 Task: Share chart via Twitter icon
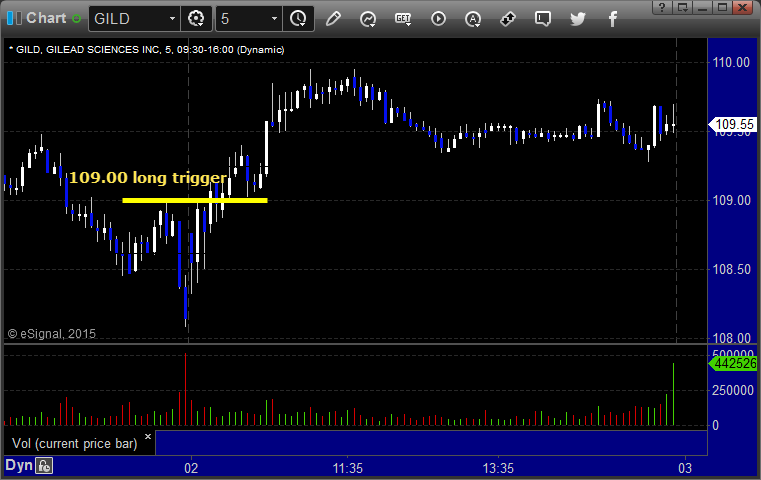coord(578,19)
